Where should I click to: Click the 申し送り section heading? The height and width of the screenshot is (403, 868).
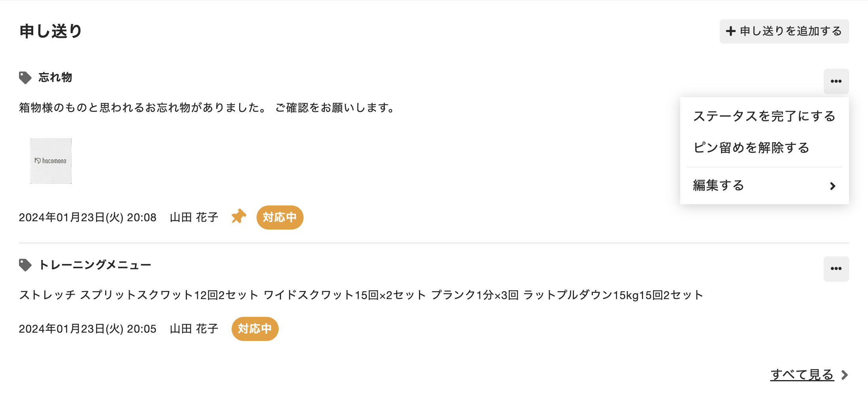click(51, 31)
